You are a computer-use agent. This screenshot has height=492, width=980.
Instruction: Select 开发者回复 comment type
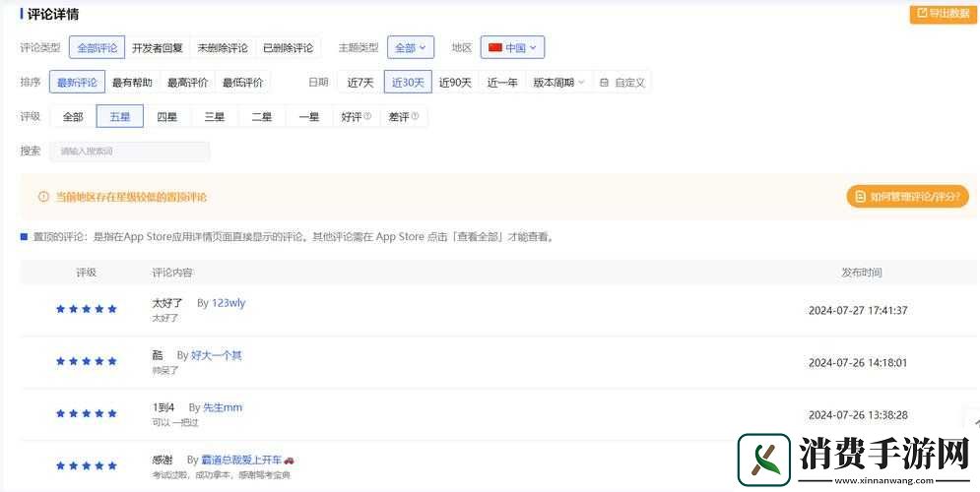[x=157, y=47]
